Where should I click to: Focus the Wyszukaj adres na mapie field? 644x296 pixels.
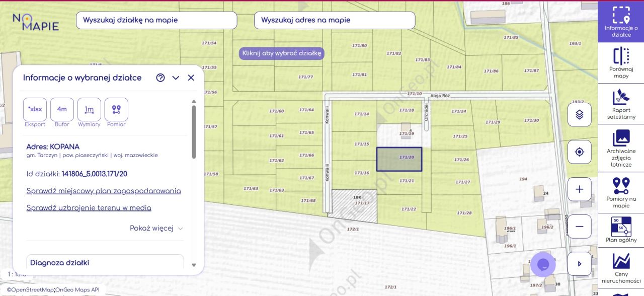335,20
